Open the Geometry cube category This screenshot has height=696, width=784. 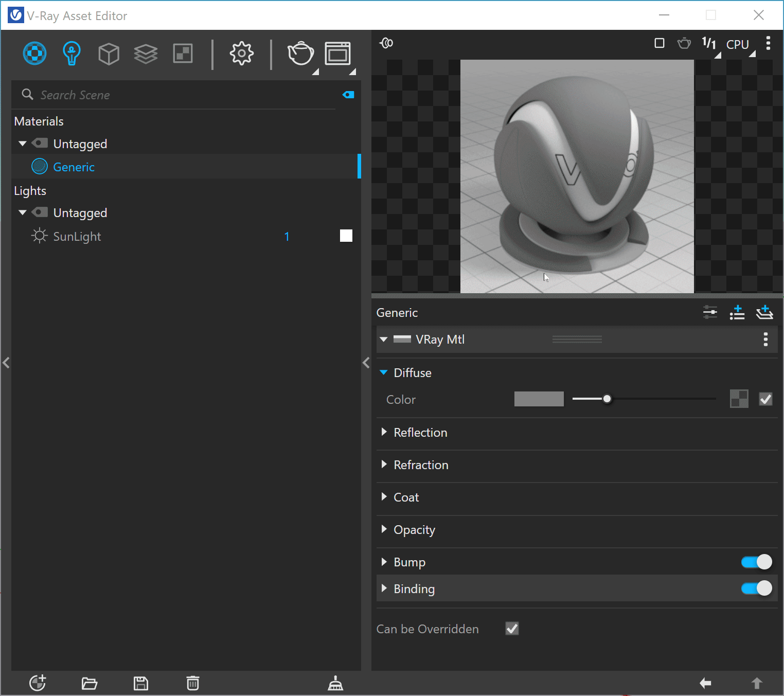(109, 53)
